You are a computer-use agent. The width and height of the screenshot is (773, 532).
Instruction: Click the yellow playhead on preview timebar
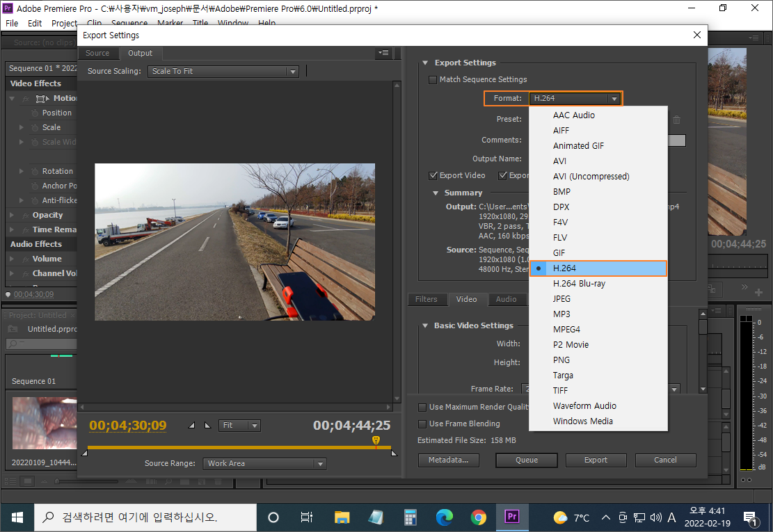point(376,440)
